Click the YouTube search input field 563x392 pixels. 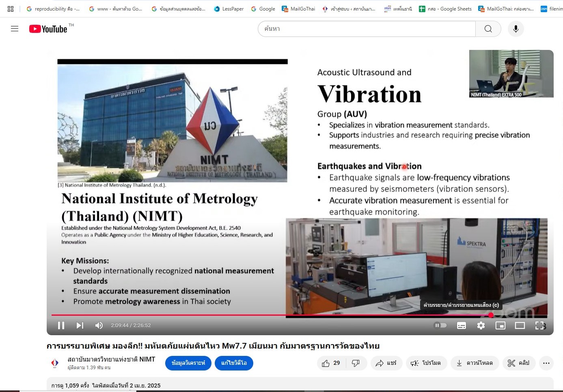point(365,29)
